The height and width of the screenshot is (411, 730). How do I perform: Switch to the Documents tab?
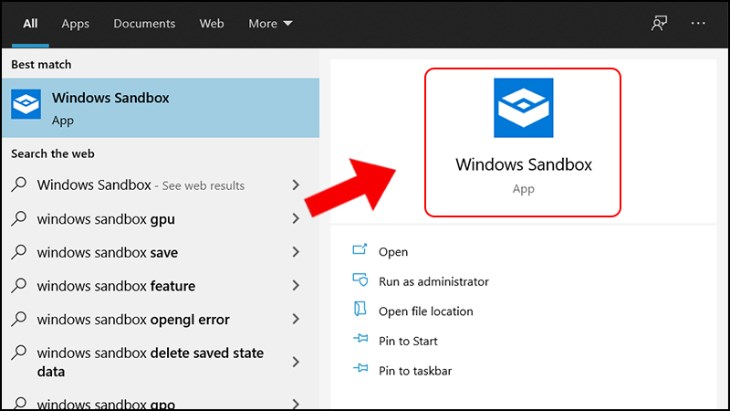tap(144, 23)
